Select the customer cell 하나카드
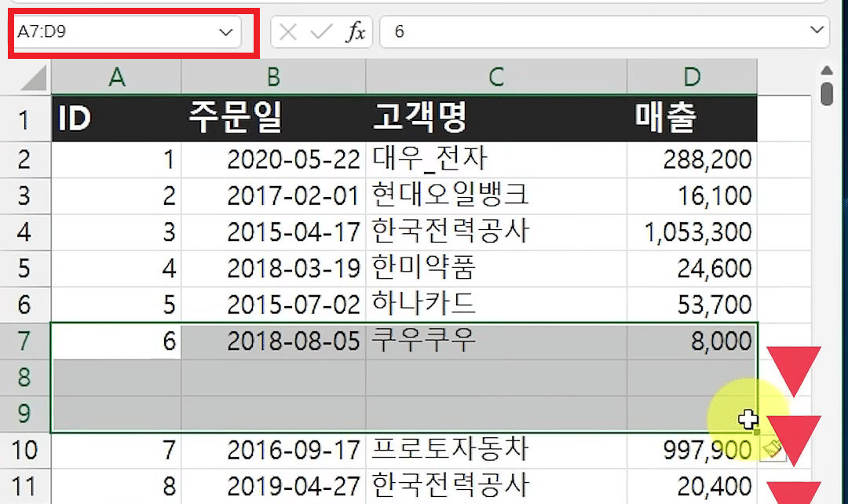Viewport: 848px width, 504px height. click(496, 305)
